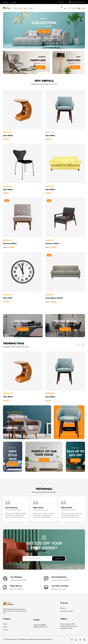
Task: Open the LinkedIn icon in footer
Action: click(x=76, y=640)
